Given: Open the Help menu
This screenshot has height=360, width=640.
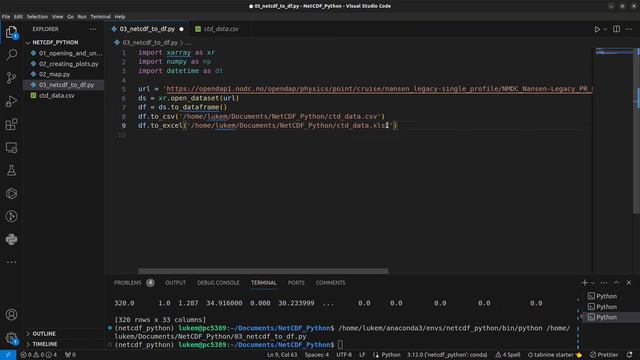Looking at the screenshot, I should pos(120,17).
